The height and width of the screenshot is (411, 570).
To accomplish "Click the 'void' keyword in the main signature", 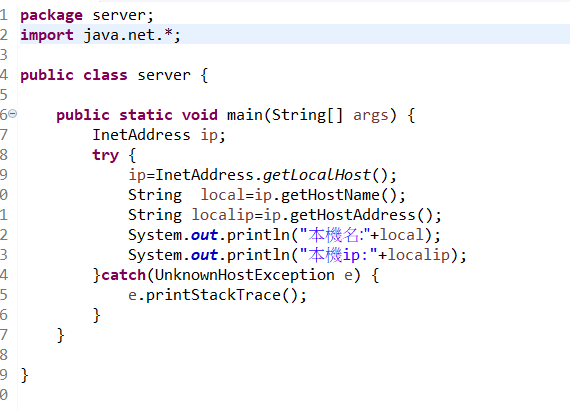I will 200,115.
